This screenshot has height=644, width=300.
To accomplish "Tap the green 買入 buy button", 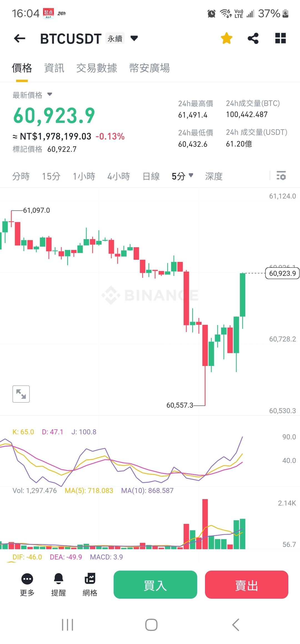I will click(155, 584).
